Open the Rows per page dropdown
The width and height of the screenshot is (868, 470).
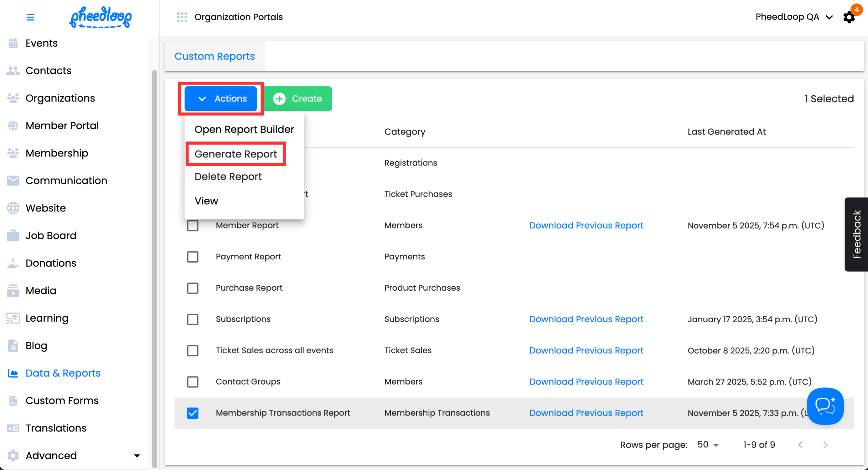coord(708,445)
